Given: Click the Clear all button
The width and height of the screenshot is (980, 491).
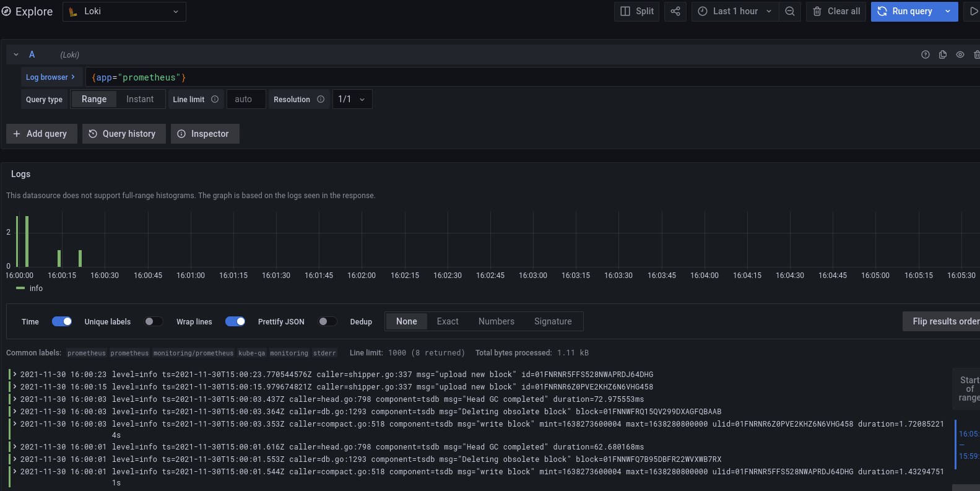Looking at the screenshot, I should pyautogui.click(x=836, y=11).
